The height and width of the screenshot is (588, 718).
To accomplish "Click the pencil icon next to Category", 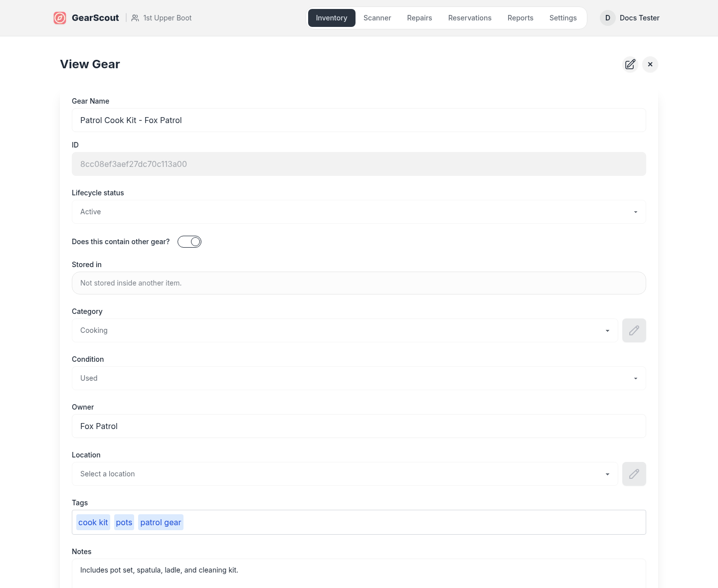I will pyautogui.click(x=634, y=330).
